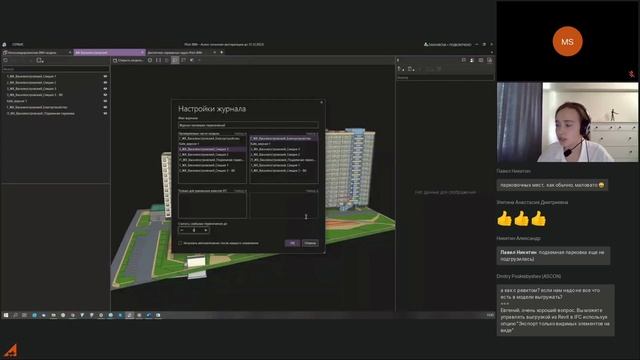Click the last icon in right panel header

489,60
